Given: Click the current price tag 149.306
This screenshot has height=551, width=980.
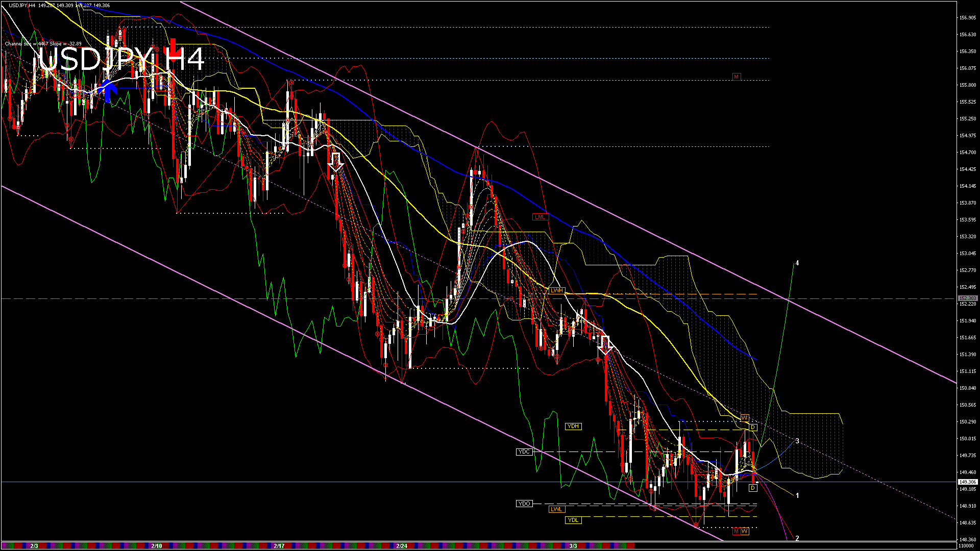Looking at the screenshot, I should 967,482.
